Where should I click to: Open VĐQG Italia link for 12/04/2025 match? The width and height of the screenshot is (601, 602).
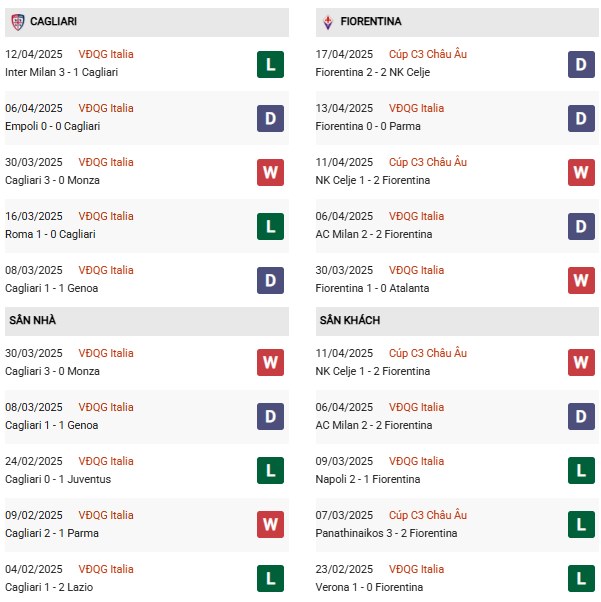pos(107,54)
